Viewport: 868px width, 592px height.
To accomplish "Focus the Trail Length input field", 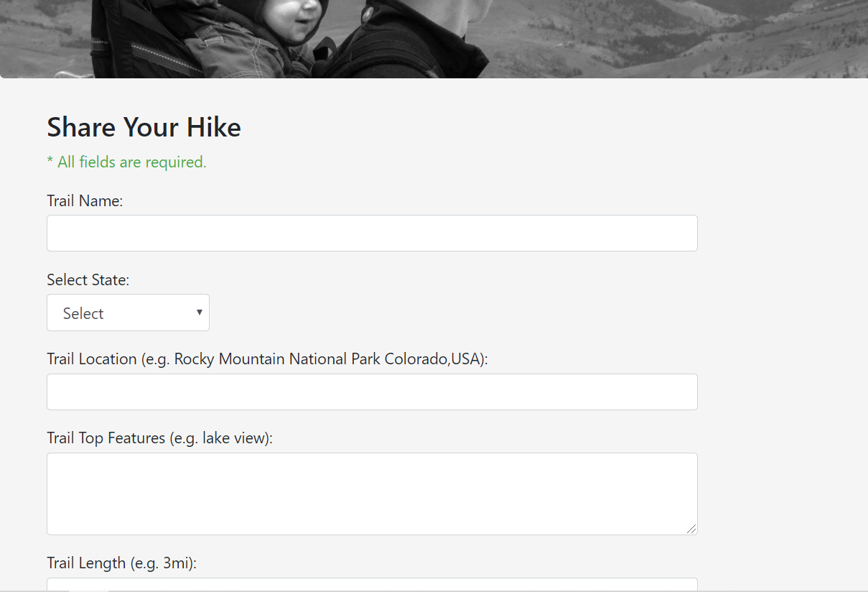I will coord(372,585).
